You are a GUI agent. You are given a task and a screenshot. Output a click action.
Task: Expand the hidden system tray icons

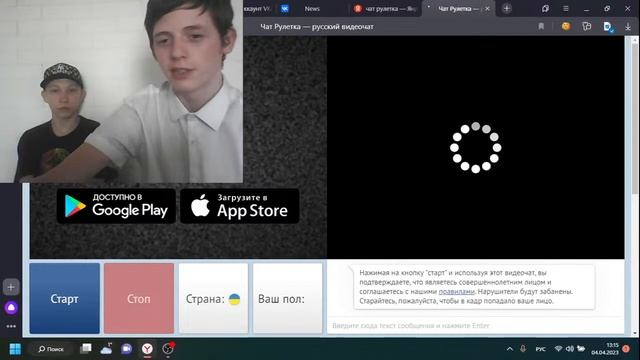[510, 349]
